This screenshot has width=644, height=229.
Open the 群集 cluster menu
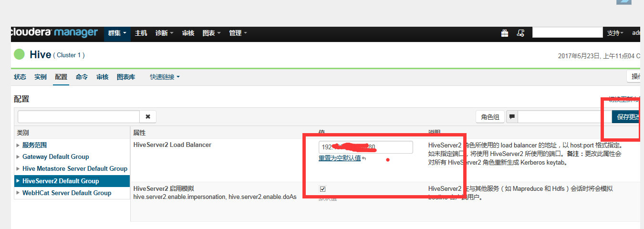(117, 33)
